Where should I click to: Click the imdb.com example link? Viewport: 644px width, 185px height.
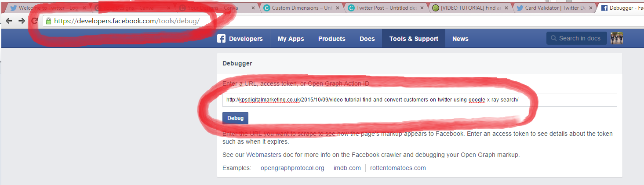point(347,168)
